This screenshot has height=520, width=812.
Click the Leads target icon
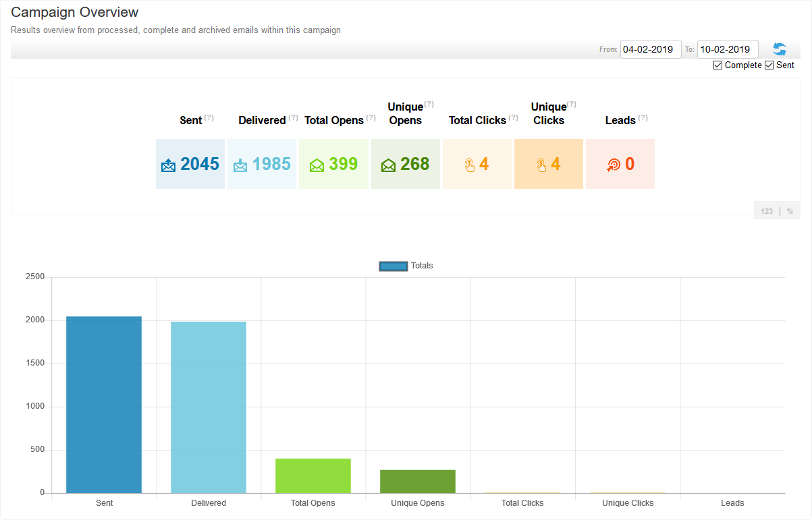point(613,165)
